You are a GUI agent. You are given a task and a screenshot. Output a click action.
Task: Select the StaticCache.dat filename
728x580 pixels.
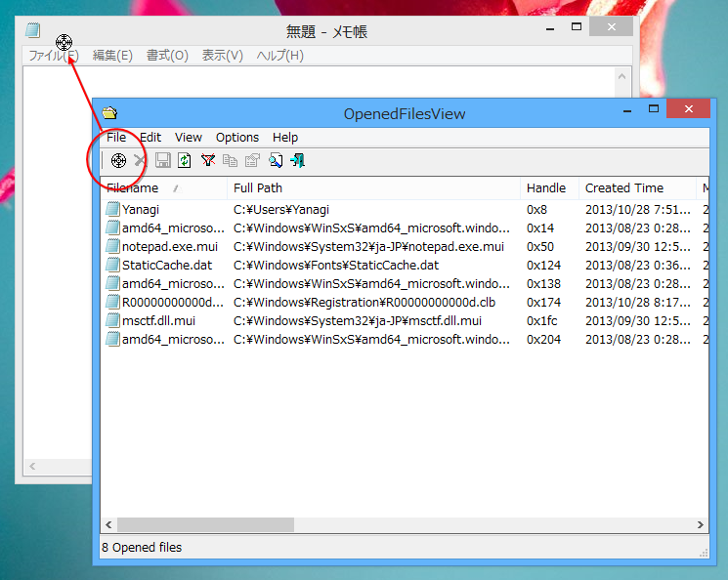(x=167, y=266)
